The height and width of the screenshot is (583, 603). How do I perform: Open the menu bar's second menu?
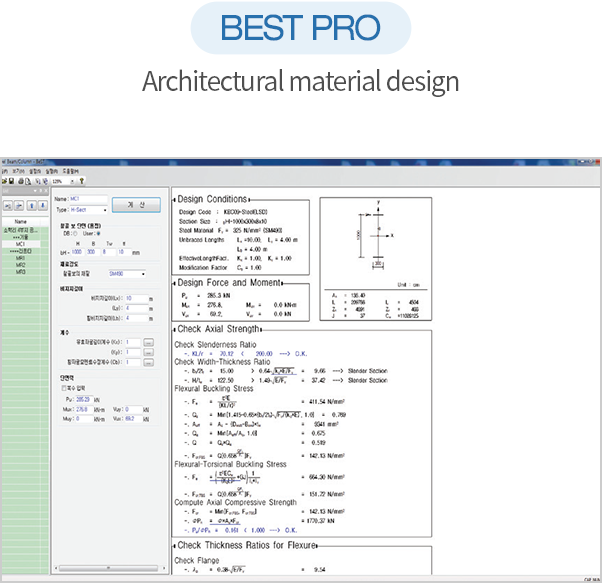pyautogui.click(x=18, y=171)
